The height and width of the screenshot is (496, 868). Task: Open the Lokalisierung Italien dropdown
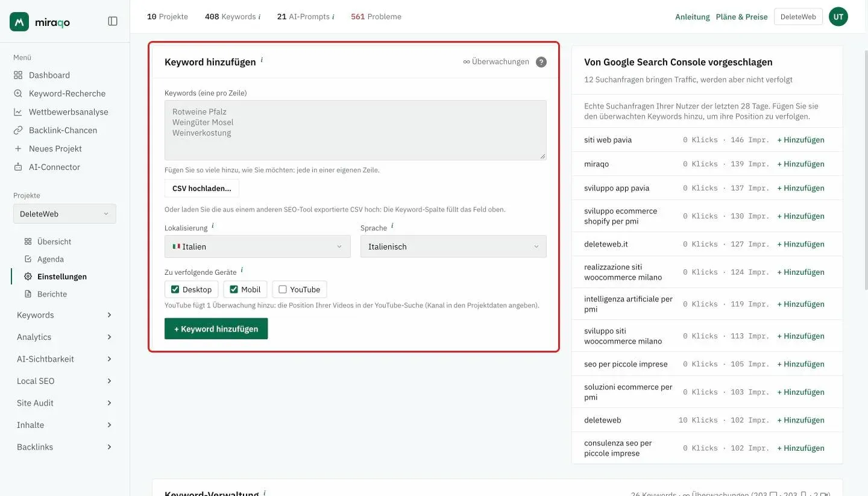(x=257, y=246)
